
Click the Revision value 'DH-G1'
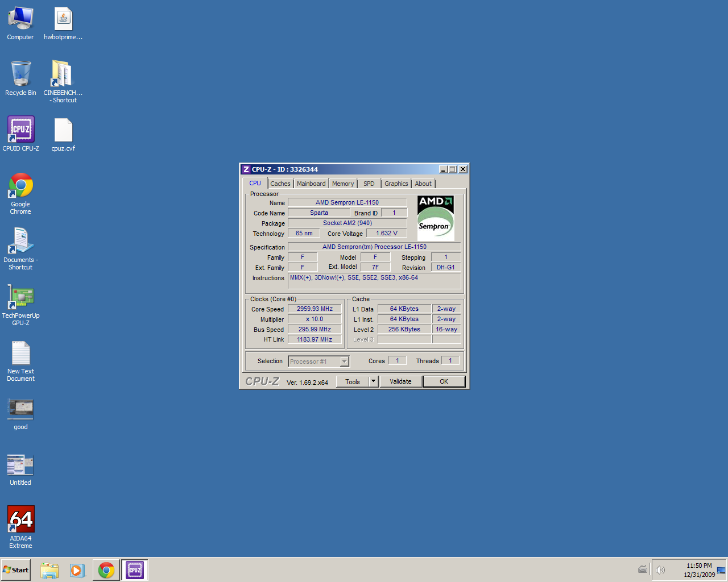coord(446,267)
